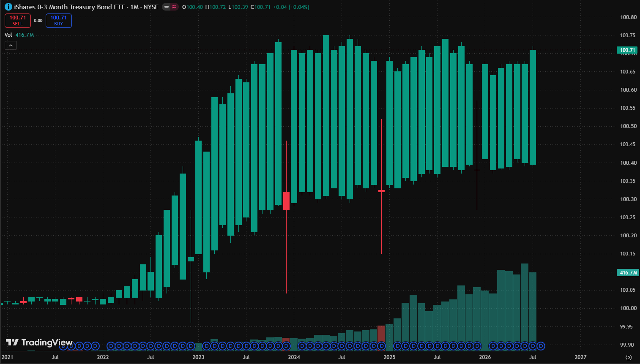Click the 100.30 price axis label
The height and width of the screenshot is (364, 640).
tap(628, 199)
